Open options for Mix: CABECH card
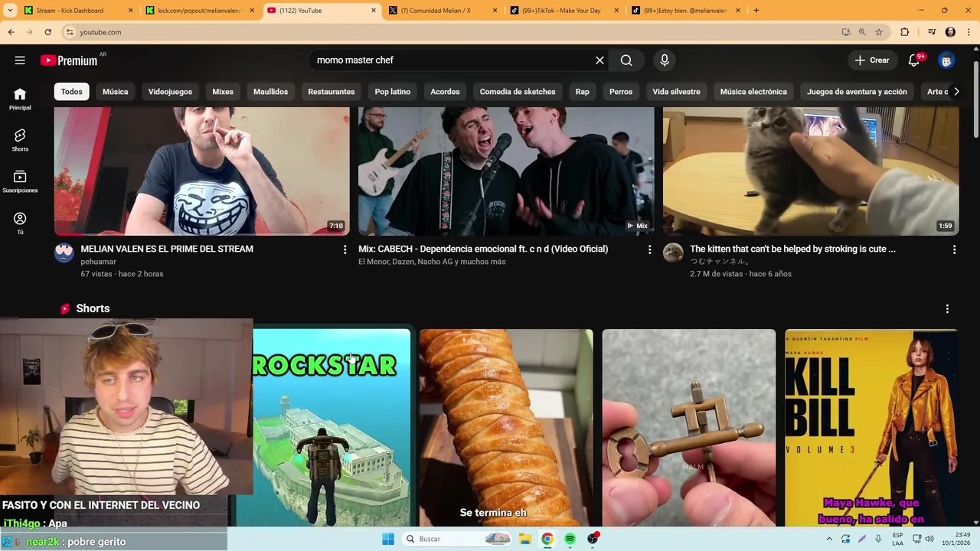The image size is (980, 551). tap(649, 249)
